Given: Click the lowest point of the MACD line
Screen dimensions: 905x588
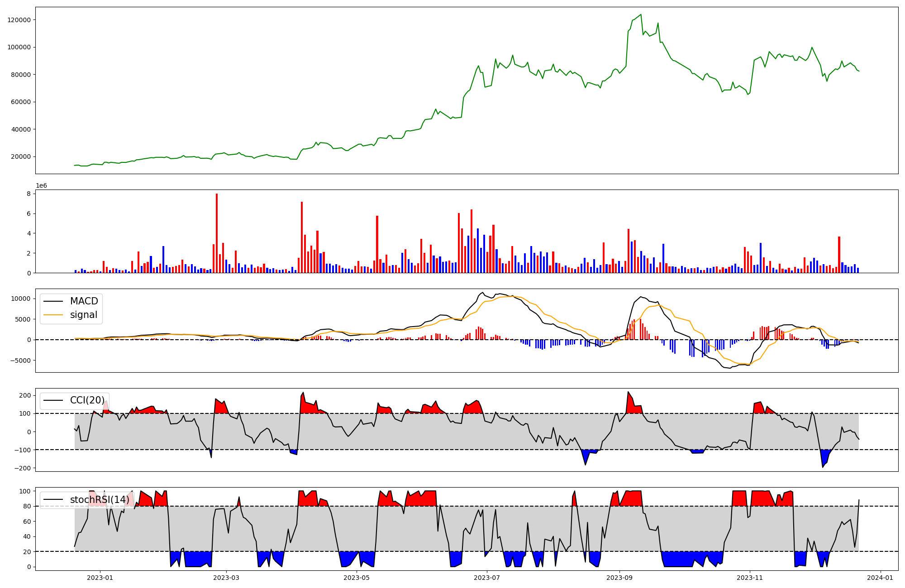Looking at the screenshot, I should (729, 368).
